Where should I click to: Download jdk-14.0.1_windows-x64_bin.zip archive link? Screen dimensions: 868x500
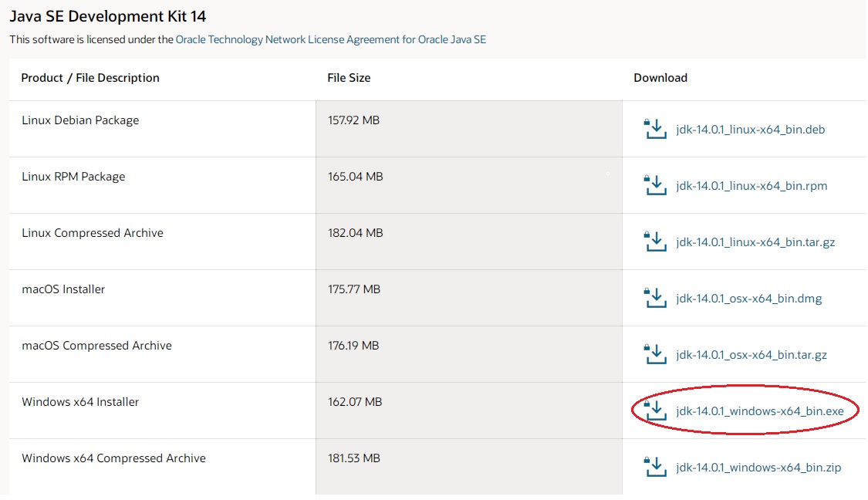[x=758, y=468]
